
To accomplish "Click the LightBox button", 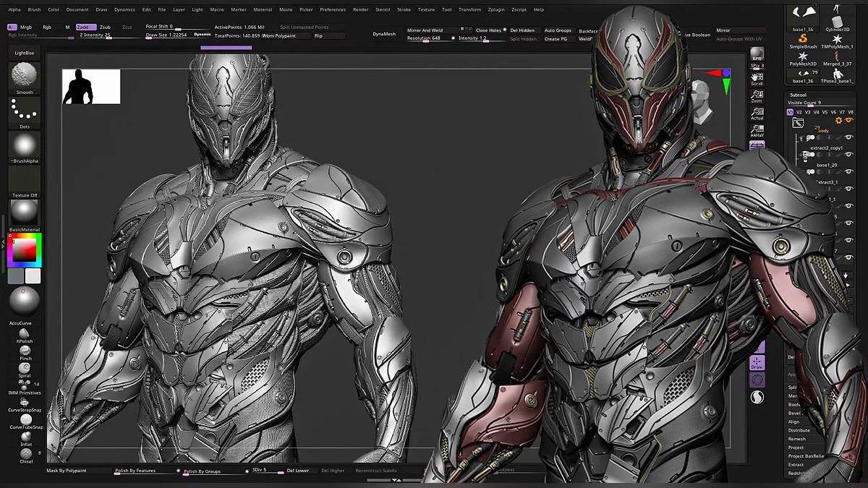I will click(x=25, y=53).
